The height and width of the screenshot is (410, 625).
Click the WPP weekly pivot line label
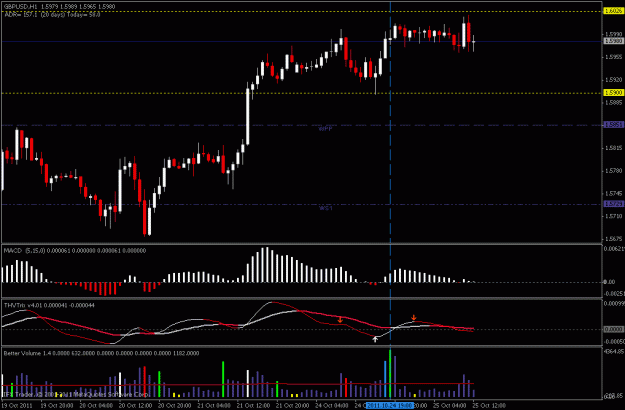[x=325, y=129]
